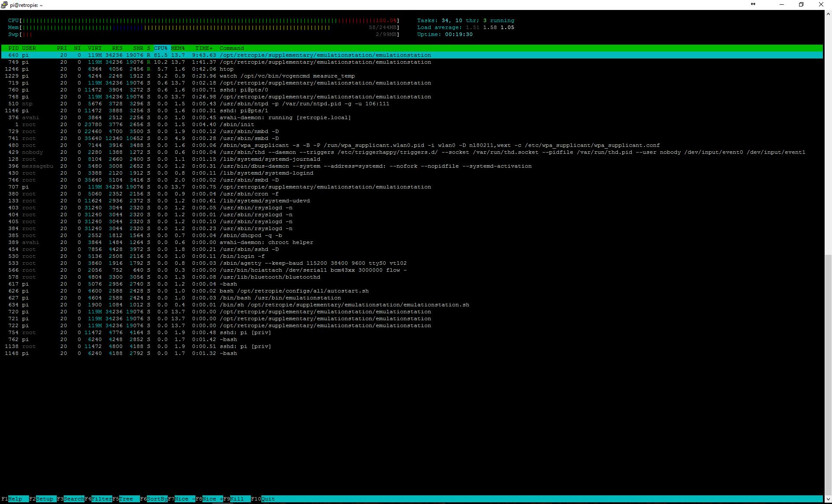Select the watch vcgencmd measure_temp process
This screenshot has width=832, height=504.
[287, 76]
